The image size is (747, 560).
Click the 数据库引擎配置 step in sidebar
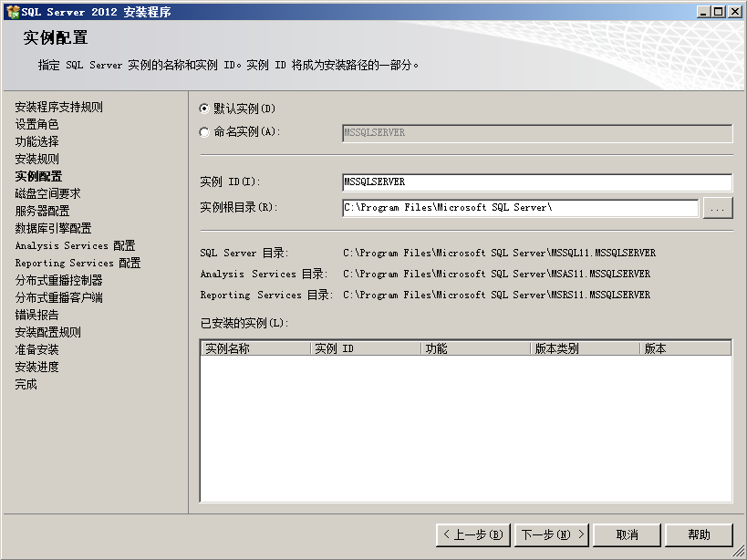click(53, 228)
